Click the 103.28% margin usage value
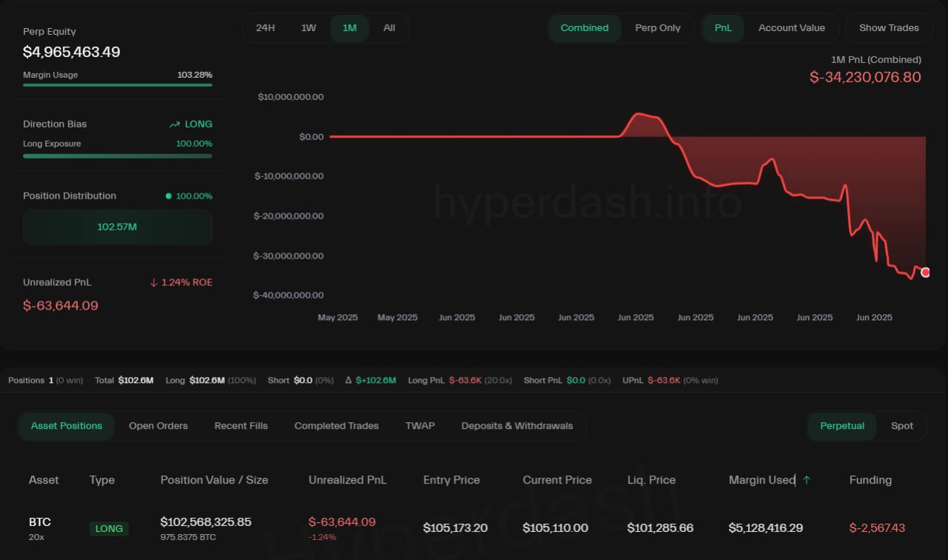The width and height of the screenshot is (948, 560). pos(195,75)
